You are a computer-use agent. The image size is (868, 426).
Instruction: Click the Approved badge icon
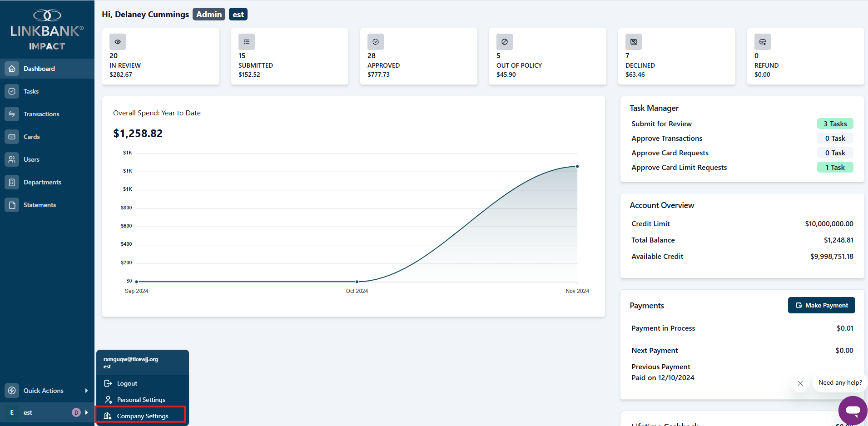376,42
